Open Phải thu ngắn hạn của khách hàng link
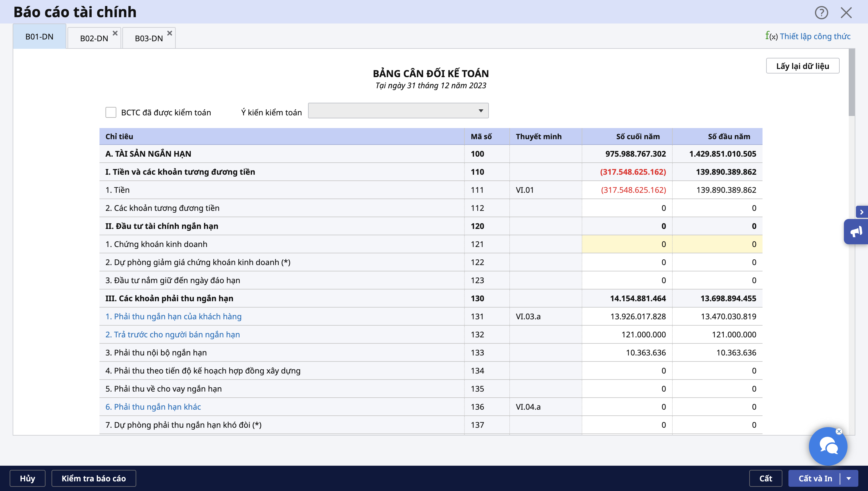The image size is (868, 491). coord(173,316)
